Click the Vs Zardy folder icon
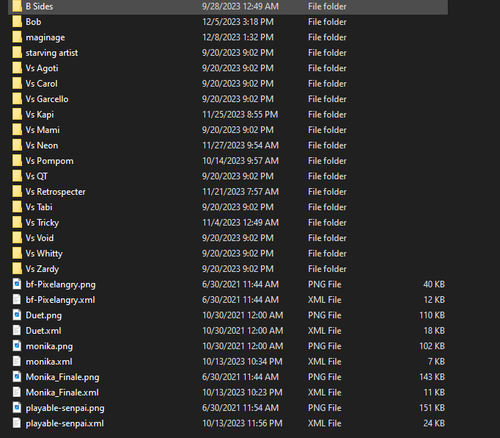This screenshot has height=438, width=500. click(17, 269)
